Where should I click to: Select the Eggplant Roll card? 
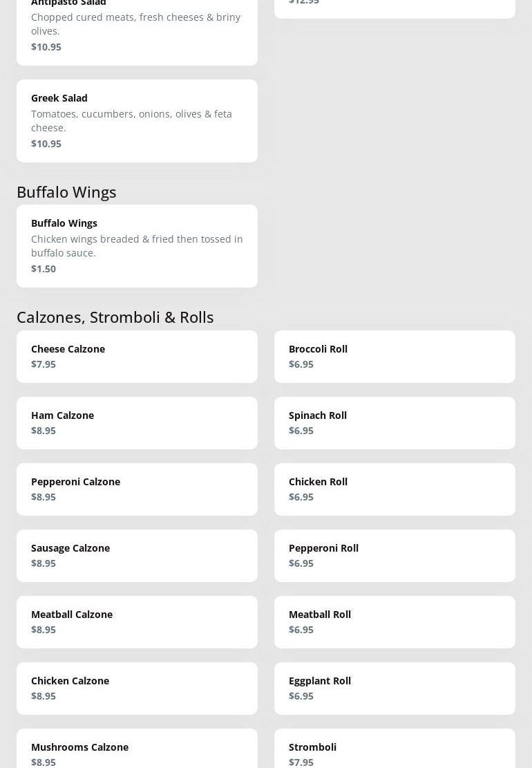pyautogui.click(x=395, y=689)
